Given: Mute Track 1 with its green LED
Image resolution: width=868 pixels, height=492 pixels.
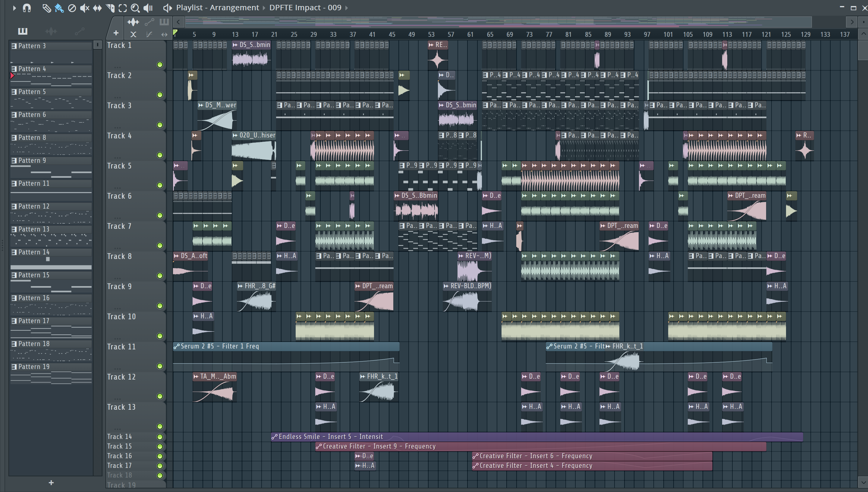Looking at the screenshot, I should coord(160,65).
